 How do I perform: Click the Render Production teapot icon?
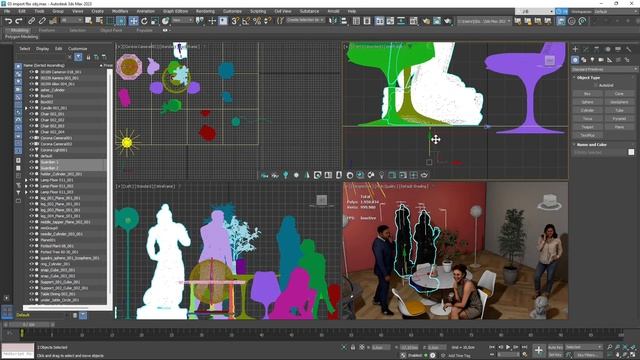point(447,21)
